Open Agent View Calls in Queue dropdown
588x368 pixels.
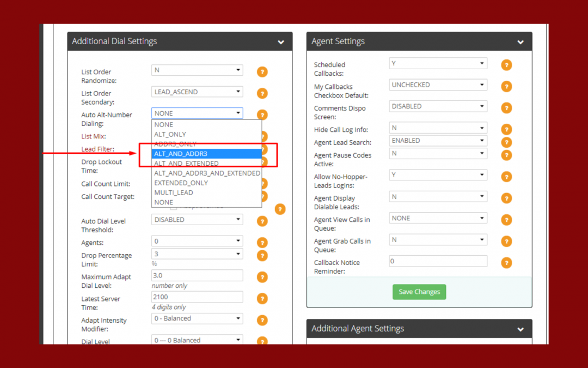click(x=438, y=218)
